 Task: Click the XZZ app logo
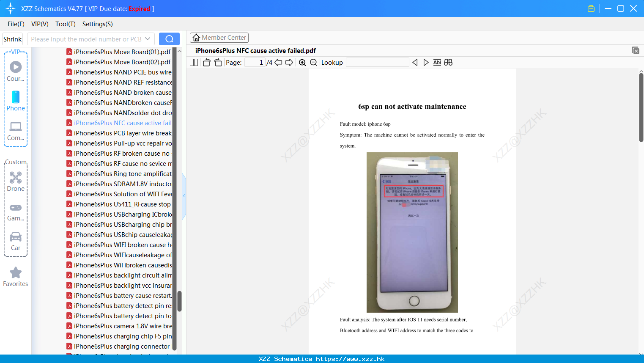(x=11, y=8)
